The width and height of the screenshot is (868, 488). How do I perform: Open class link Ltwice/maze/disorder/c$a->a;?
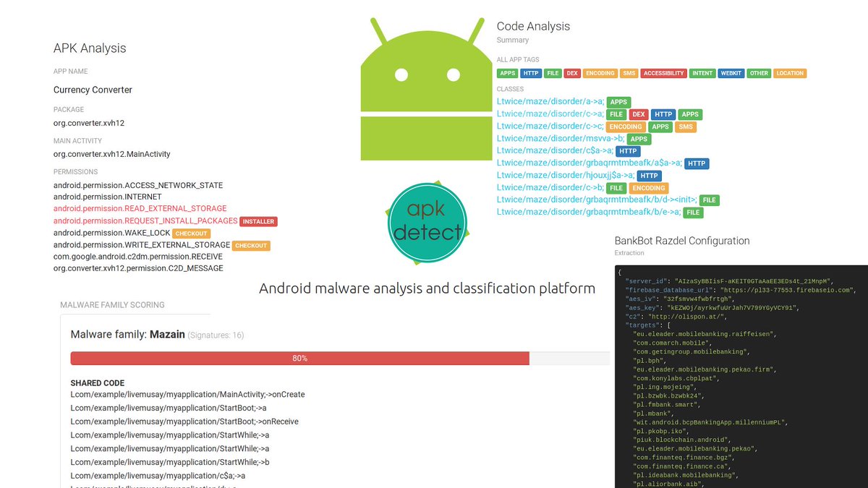click(555, 151)
